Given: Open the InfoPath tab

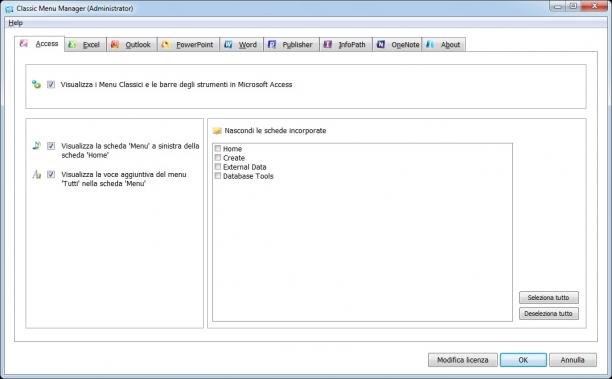Looking at the screenshot, I should coord(346,44).
